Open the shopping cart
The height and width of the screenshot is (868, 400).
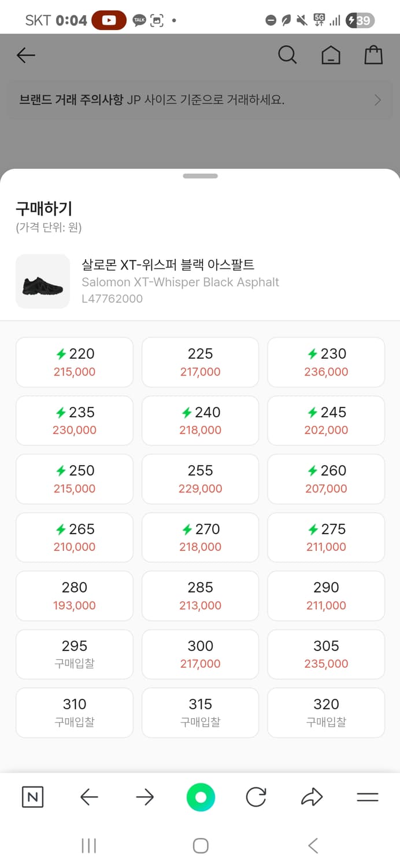click(x=373, y=55)
